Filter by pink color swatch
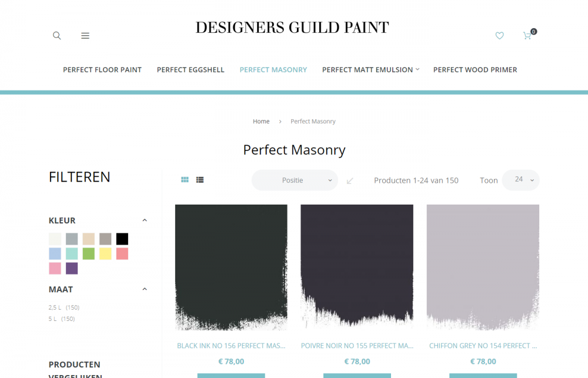The width and height of the screenshot is (588, 378). [x=55, y=268]
